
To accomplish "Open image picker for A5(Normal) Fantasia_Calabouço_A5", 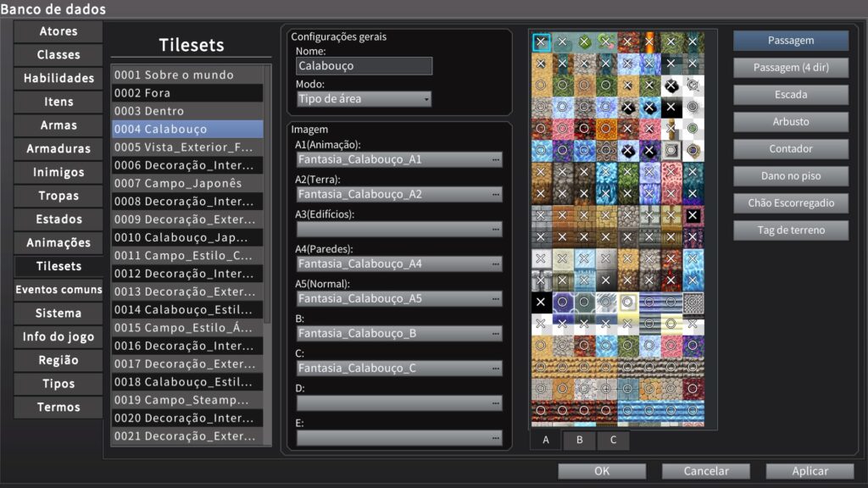I will pyautogui.click(x=399, y=299).
